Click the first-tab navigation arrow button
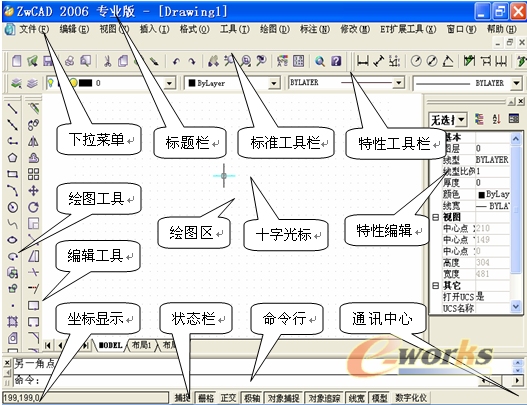Image resolution: width=527 pixels, height=405 pixels. 48,345
